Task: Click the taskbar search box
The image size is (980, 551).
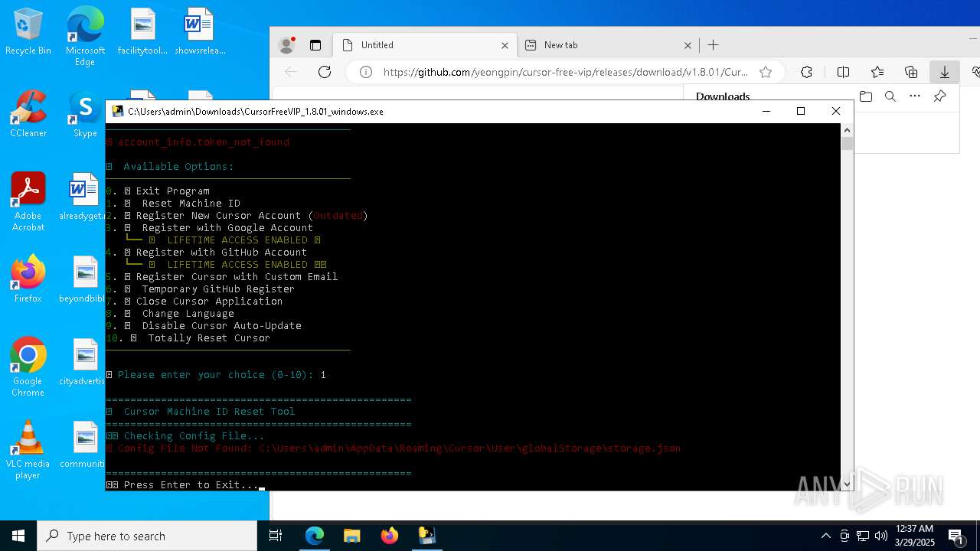Action: 147,536
